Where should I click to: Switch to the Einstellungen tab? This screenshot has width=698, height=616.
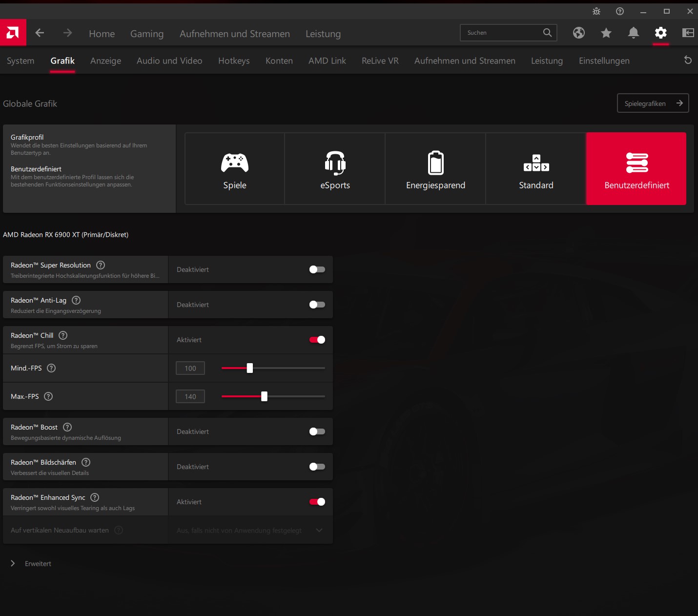(604, 61)
